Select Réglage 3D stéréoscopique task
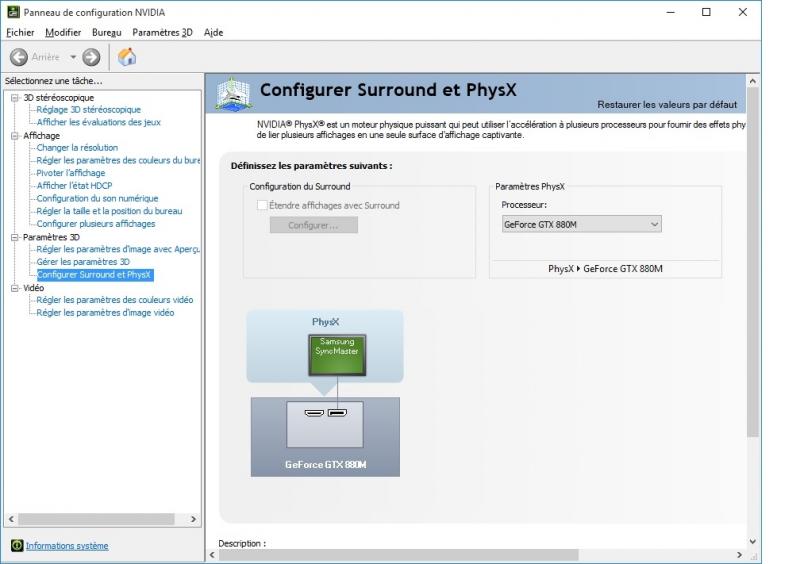This screenshot has height=564, width=800. tap(88, 110)
